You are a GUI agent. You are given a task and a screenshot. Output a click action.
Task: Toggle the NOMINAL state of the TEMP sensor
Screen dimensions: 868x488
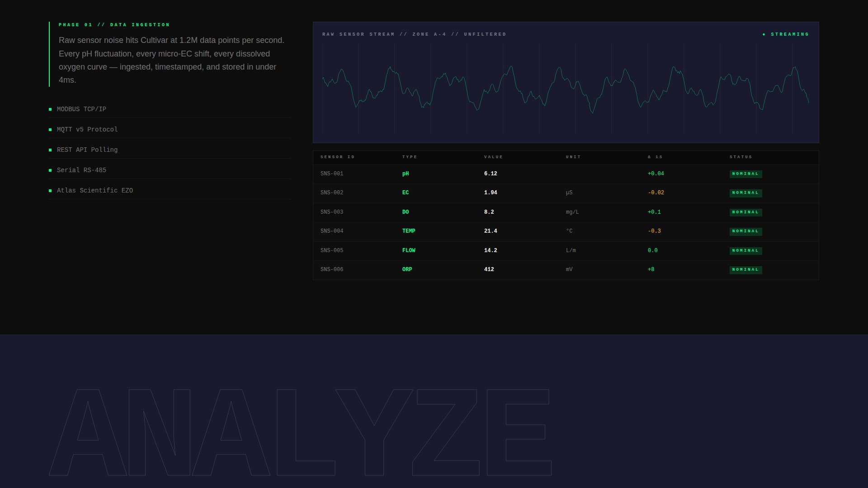(746, 231)
